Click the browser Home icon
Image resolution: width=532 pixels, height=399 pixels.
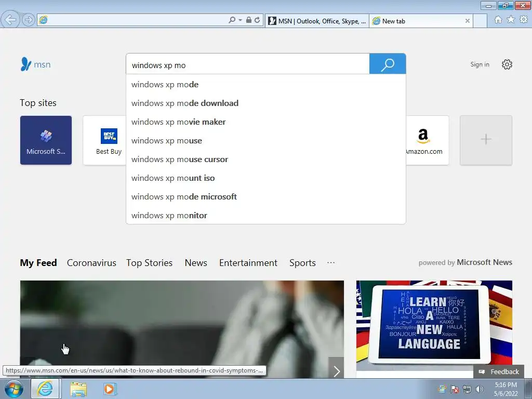pos(498,20)
